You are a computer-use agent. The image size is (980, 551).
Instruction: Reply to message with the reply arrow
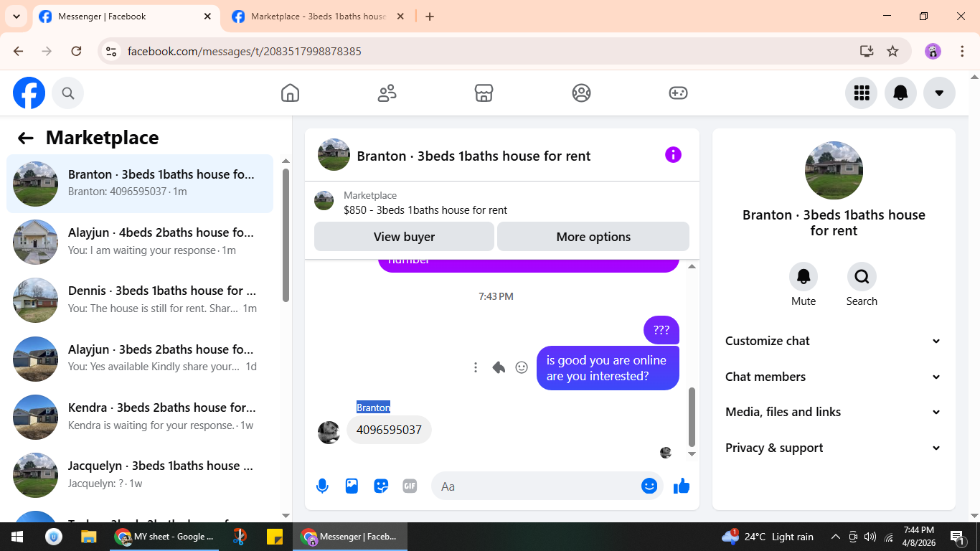[x=499, y=367]
